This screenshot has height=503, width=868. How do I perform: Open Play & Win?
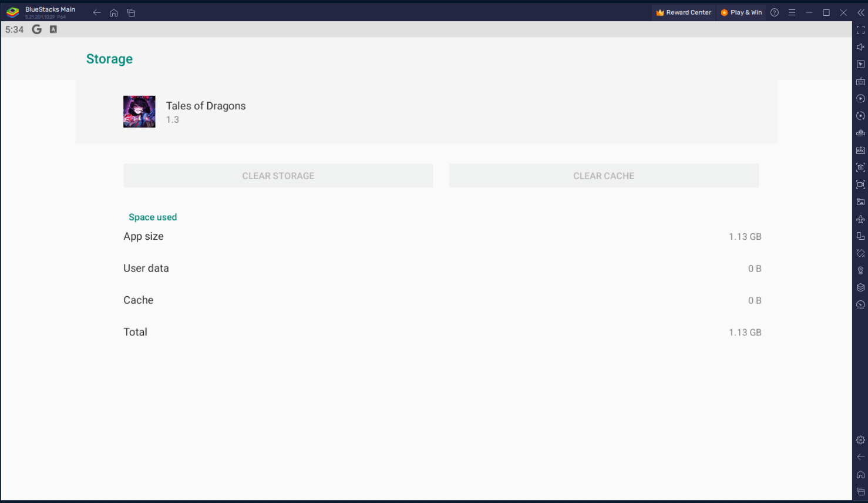click(741, 12)
